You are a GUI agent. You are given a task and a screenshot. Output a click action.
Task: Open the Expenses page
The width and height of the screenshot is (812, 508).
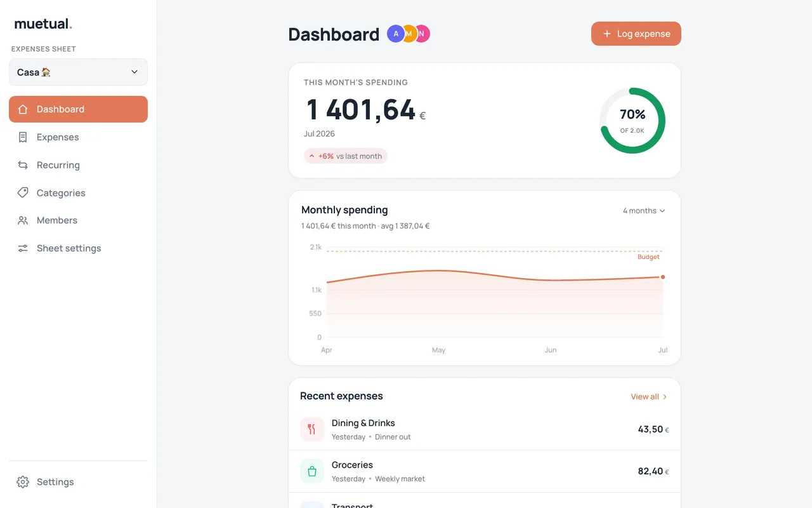pyautogui.click(x=78, y=137)
